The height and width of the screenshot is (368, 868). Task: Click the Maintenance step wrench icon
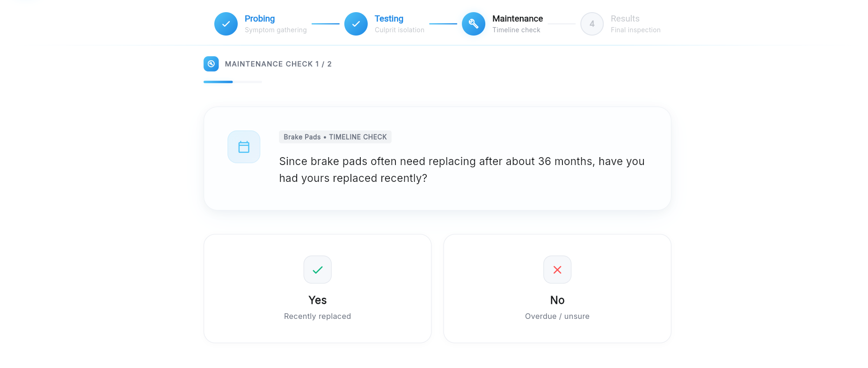(474, 24)
